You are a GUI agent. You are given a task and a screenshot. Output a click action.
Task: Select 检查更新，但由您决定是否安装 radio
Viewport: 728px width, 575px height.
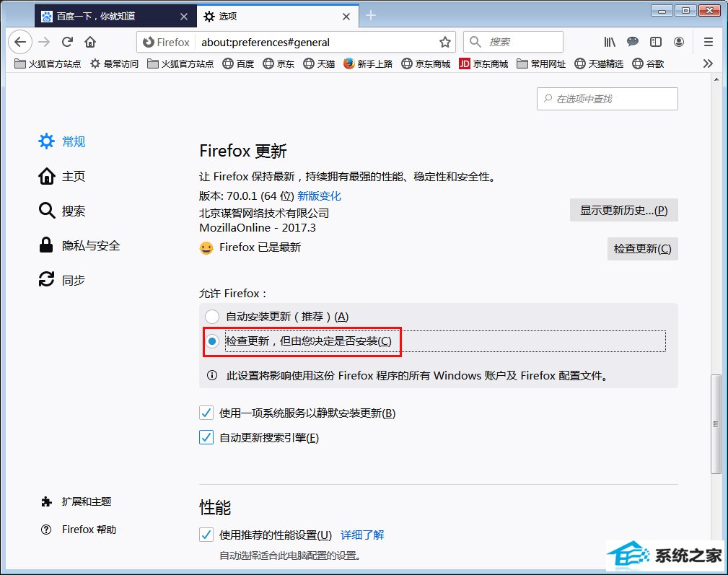pyautogui.click(x=212, y=341)
